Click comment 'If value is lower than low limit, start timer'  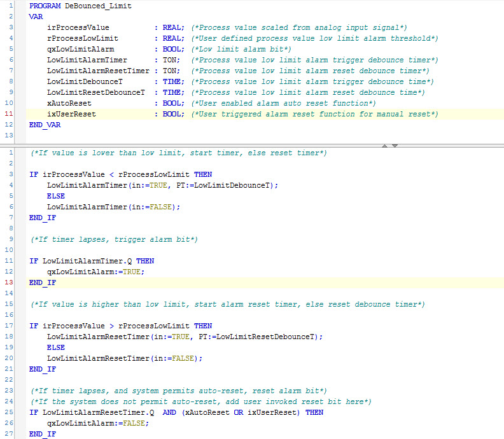pos(179,153)
